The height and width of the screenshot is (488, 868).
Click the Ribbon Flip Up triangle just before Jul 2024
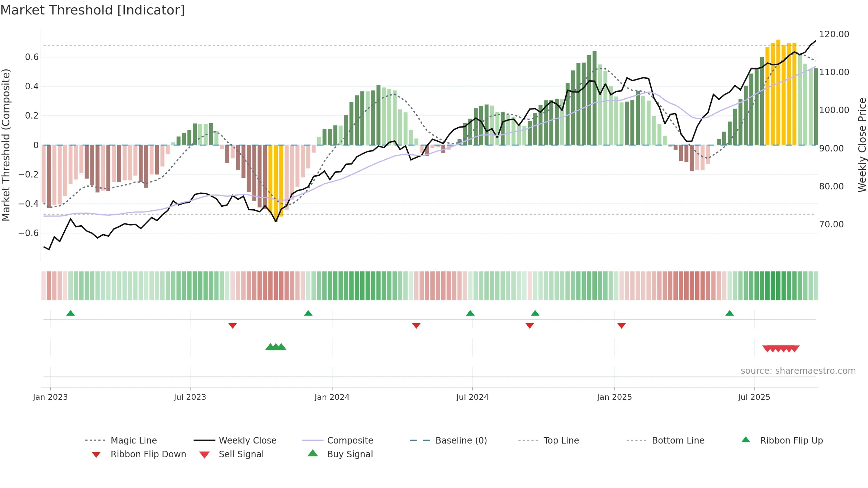pyautogui.click(x=470, y=313)
